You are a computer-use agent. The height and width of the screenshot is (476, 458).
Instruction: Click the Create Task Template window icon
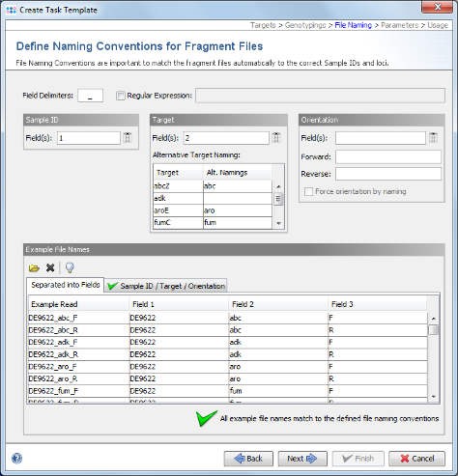click(11, 10)
